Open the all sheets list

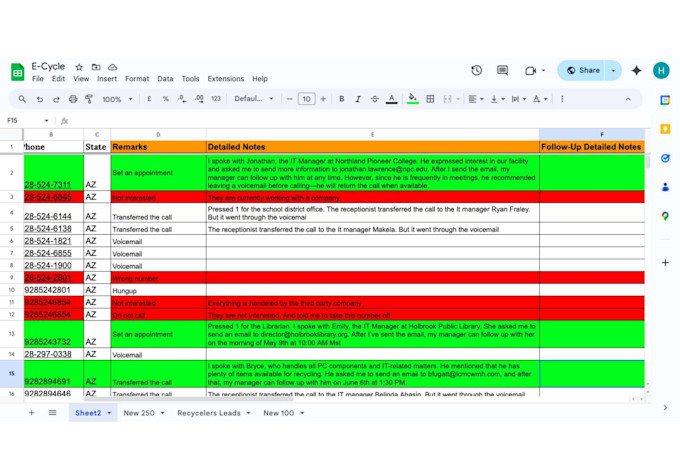click(52, 413)
